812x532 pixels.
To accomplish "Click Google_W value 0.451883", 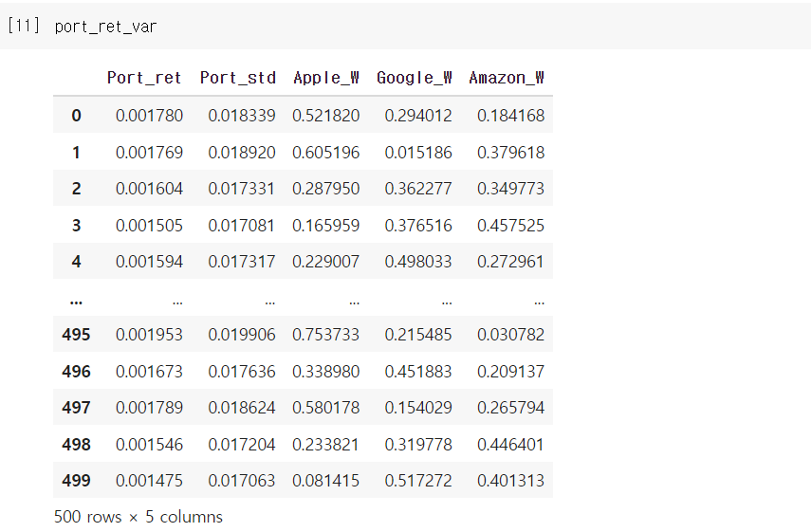I will (418, 372).
